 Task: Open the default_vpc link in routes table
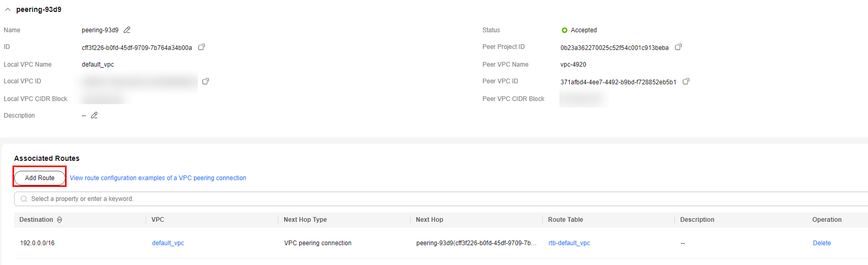tap(168, 243)
